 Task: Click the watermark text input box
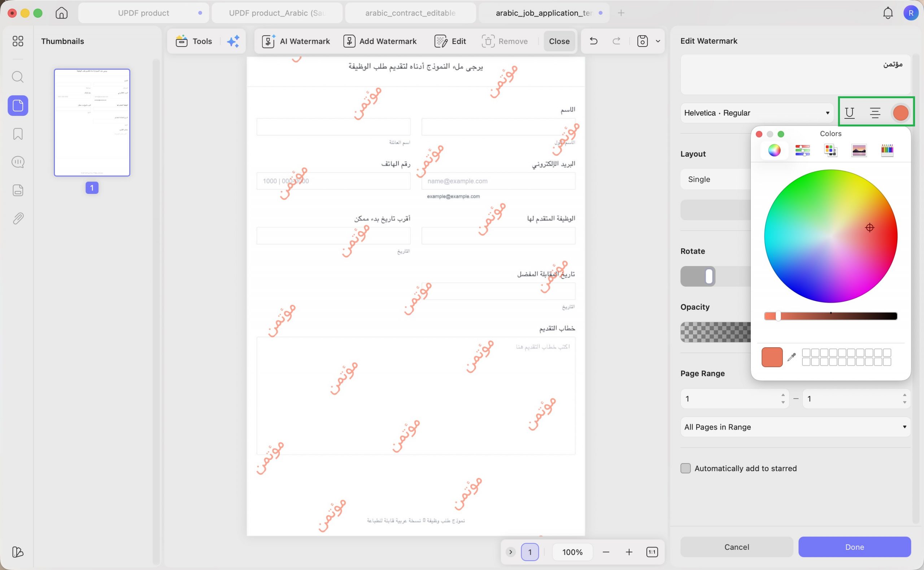click(x=795, y=74)
